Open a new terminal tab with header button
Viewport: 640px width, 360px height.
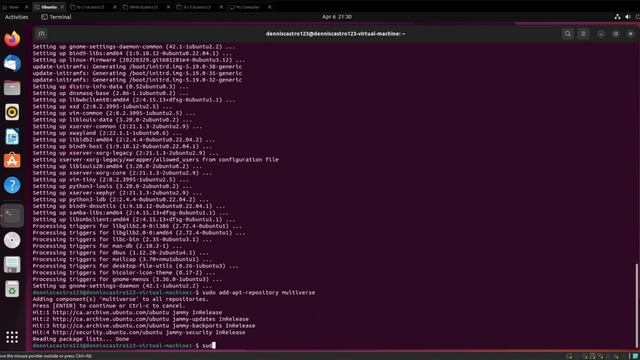[x=41, y=34]
